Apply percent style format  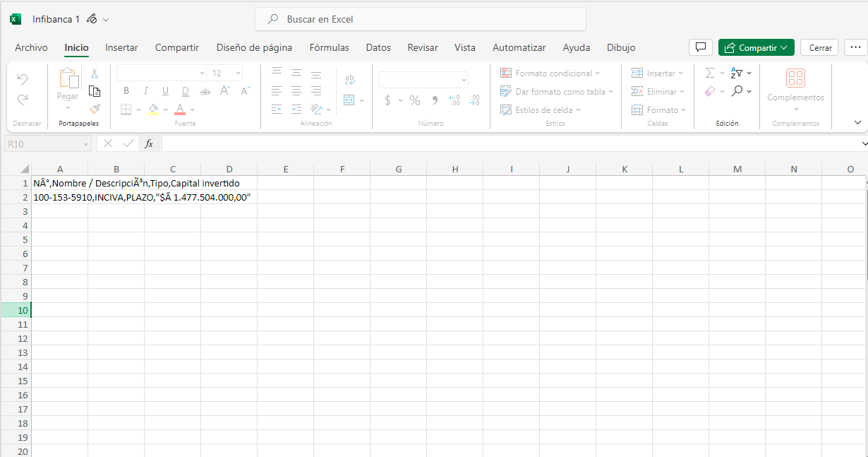(x=415, y=100)
